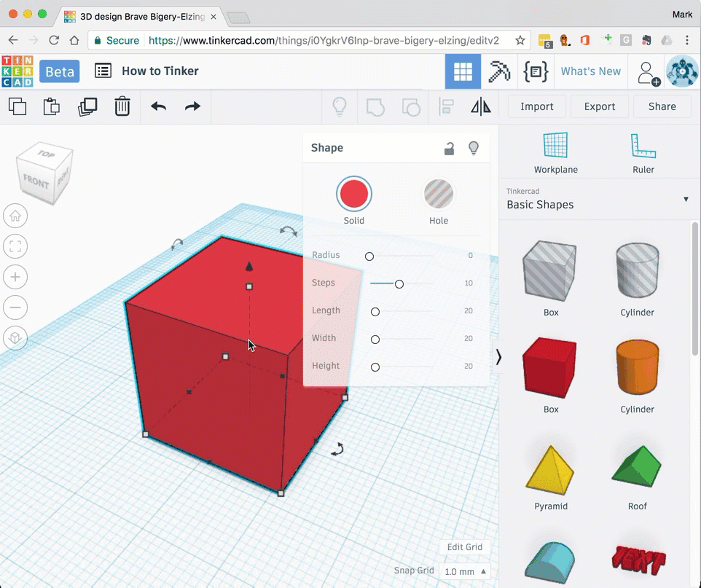Click the Edit Grid button
The image size is (701, 588).
(x=464, y=547)
